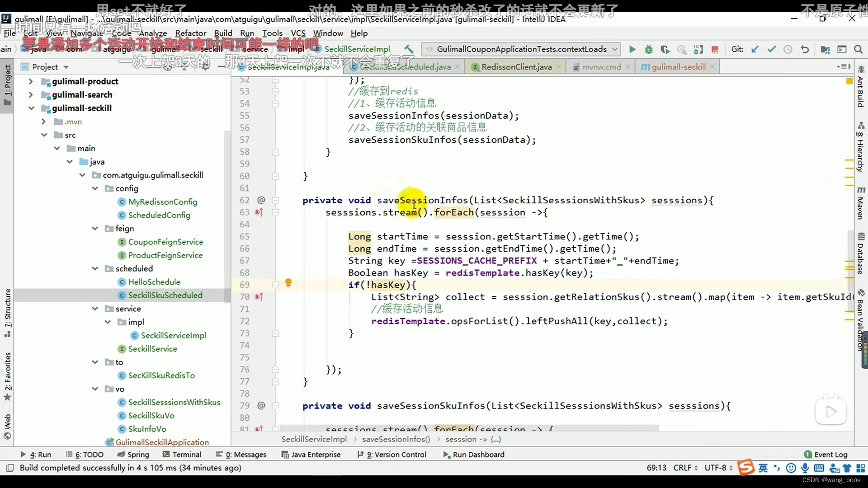
Task: Open the run configuration dropdown
Action: click(x=615, y=49)
